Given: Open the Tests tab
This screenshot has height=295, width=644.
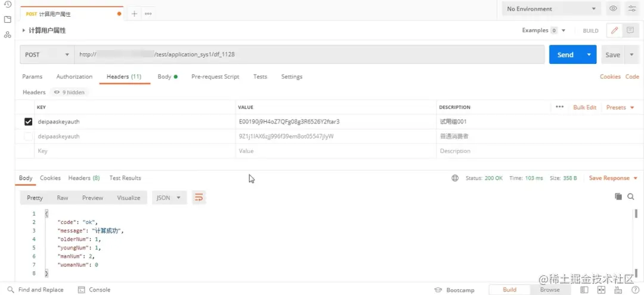Looking at the screenshot, I should click(260, 76).
